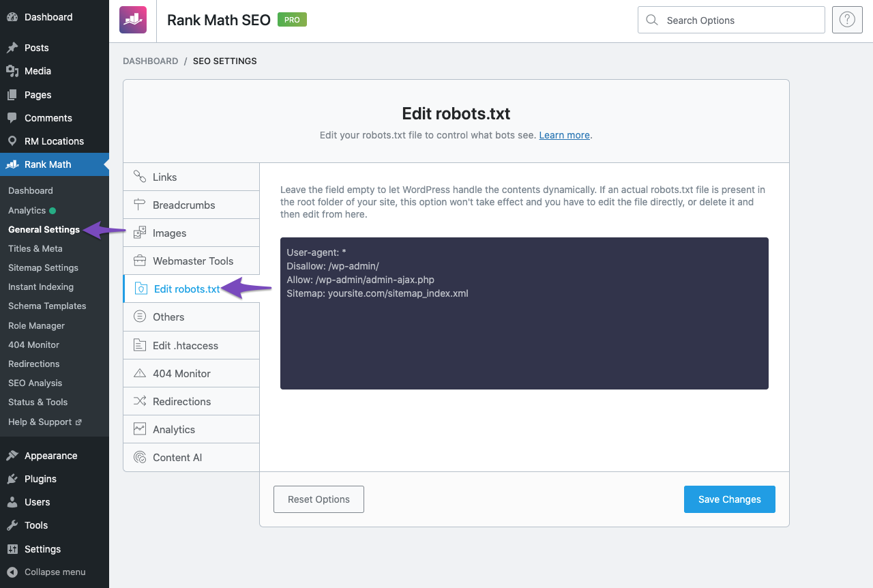Click the Content AI fingerprint icon
The image size is (873, 588).
140,457
